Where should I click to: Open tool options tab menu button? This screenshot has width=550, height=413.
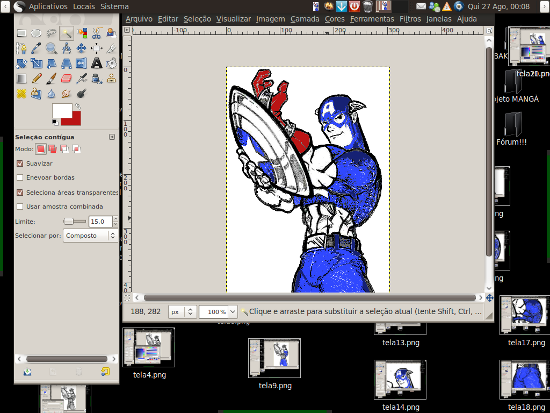point(112,137)
